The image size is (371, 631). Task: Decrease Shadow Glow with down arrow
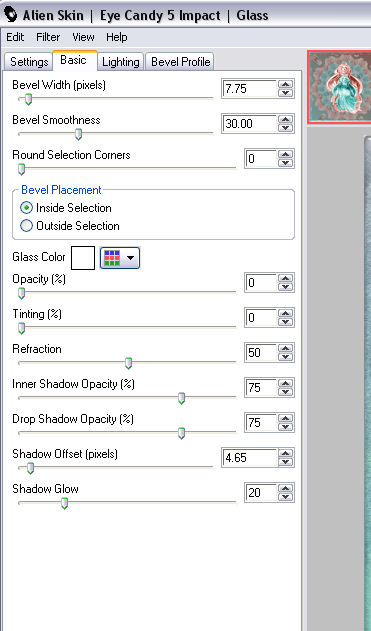coord(286,497)
